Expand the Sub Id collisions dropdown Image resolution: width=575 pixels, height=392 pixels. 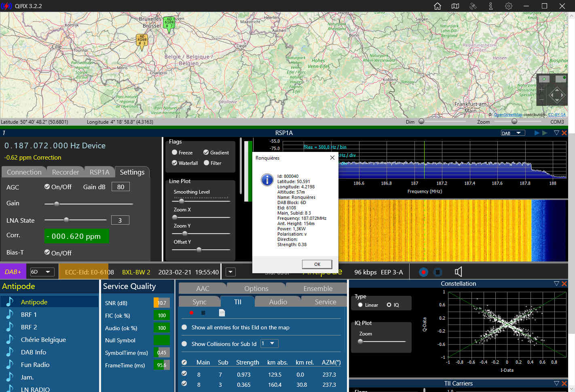(x=269, y=344)
